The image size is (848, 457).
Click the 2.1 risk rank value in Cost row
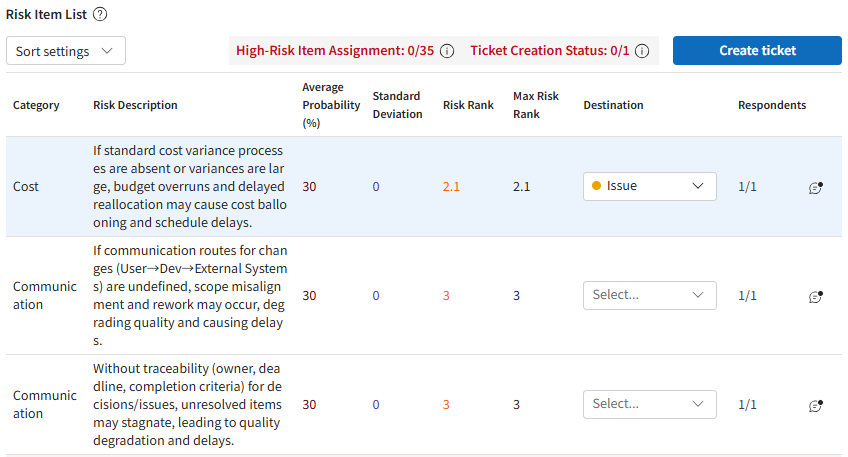[x=451, y=186]
